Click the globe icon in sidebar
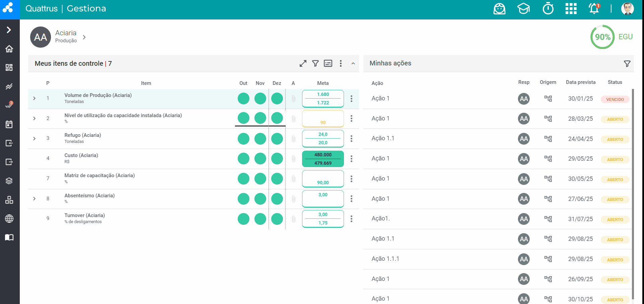 pos(9,219)
